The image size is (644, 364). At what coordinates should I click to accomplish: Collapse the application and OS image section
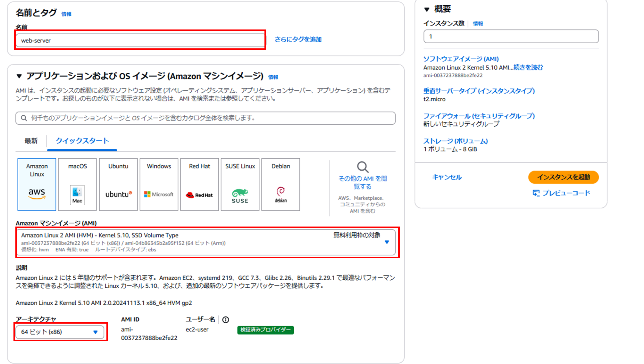tap(19, 76)
